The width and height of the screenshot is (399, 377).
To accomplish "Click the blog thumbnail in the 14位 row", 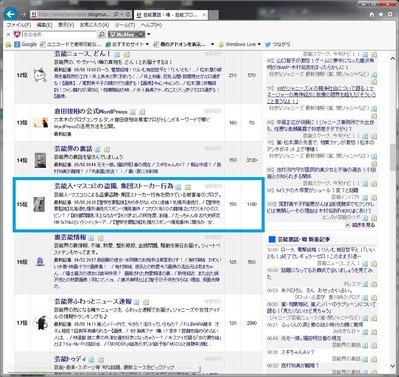I will (x=40, y=160).
